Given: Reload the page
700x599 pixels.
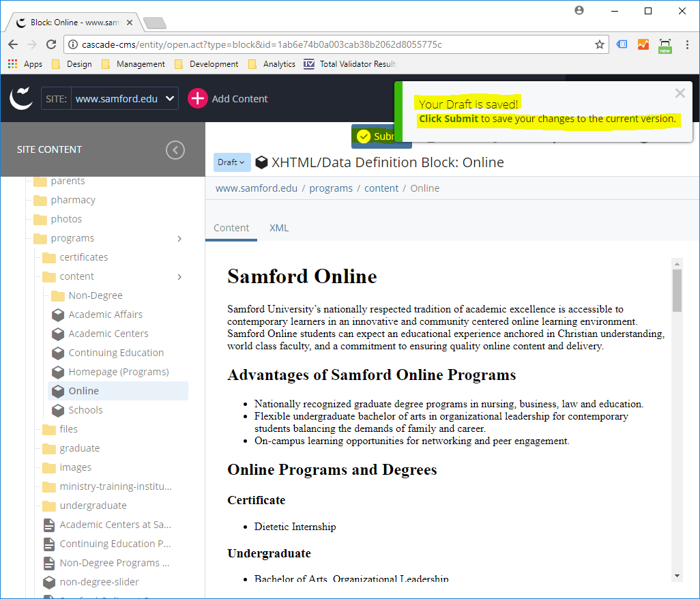Looking at the screenshot, I should [51, 44].
